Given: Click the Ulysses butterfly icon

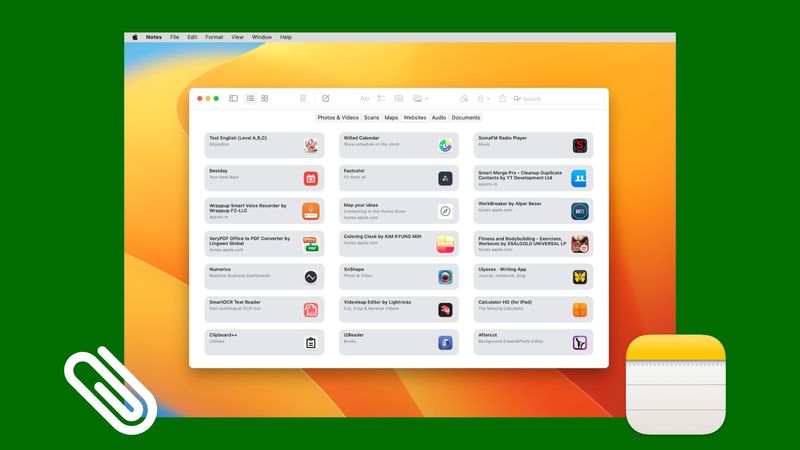Looking at the screenshot, I should (580, 277).
